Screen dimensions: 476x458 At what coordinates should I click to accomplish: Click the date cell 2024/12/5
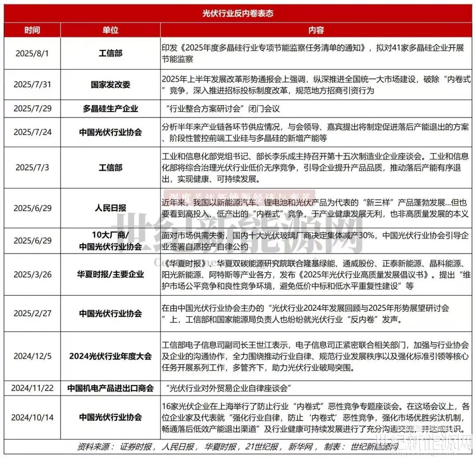point(32,356)
